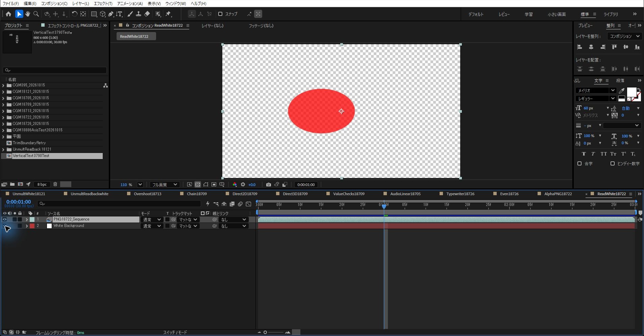This screenshot has width=644, height=336.
Task: Expand the CGM18722_20261015 folder
Action: tap(3, 118)
